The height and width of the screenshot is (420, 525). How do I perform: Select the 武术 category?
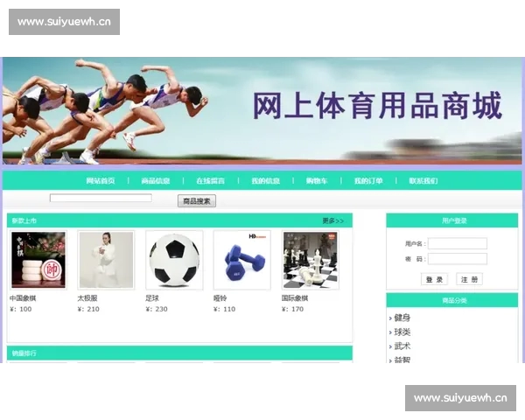[402, 346]
